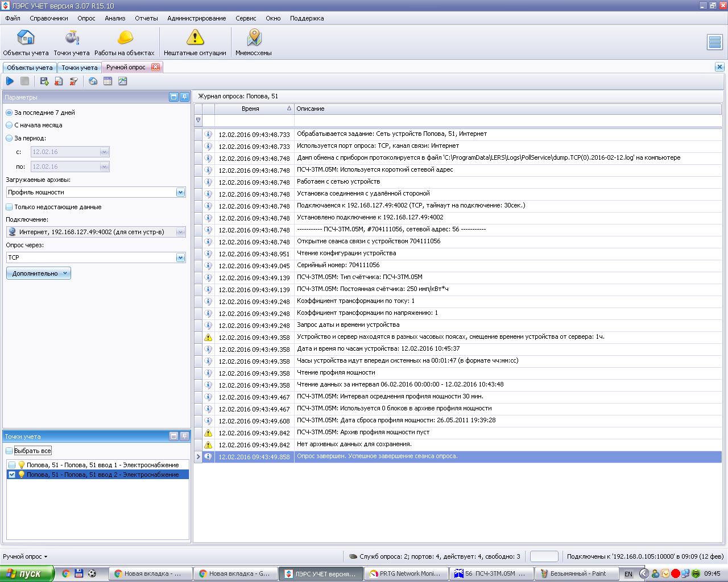
Task: Open the Опрос menu
Action: [86, 18]
